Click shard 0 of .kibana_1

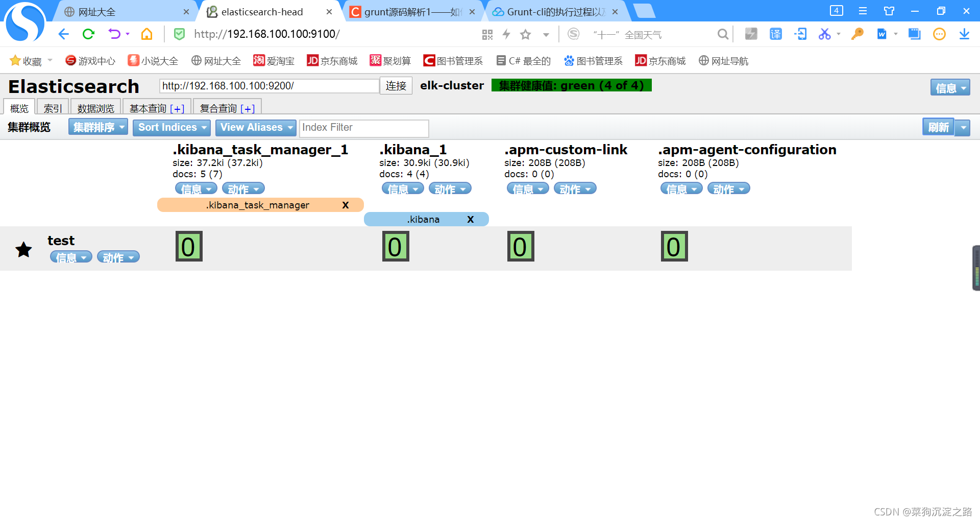(396, 247)
